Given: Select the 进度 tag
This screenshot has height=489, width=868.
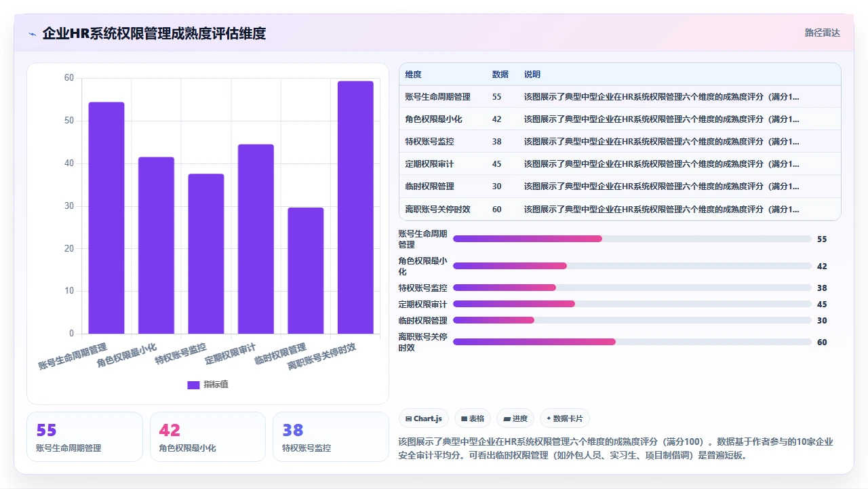Looking at the screenshot, I should 515,418.
